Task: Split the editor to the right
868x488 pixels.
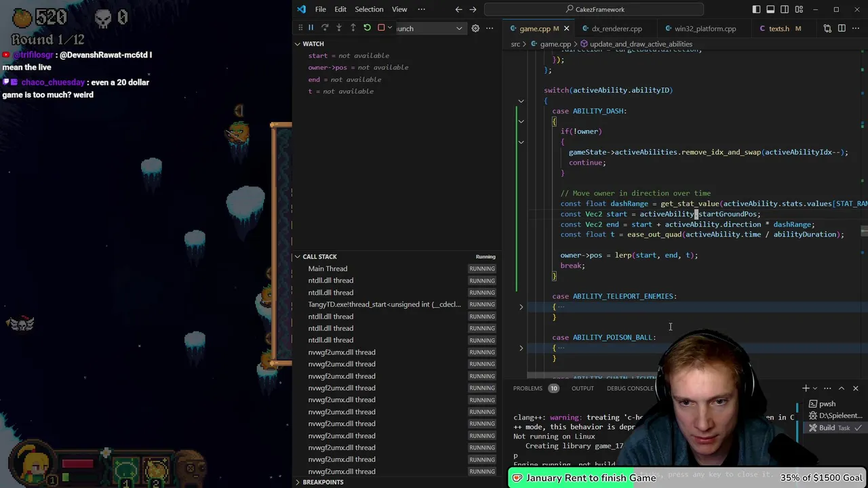Action: 842,28
